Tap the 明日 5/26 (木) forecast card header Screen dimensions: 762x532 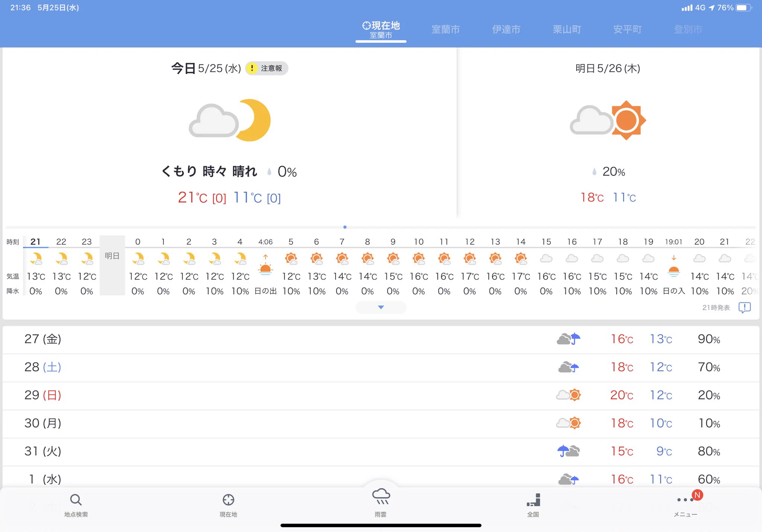608,68
